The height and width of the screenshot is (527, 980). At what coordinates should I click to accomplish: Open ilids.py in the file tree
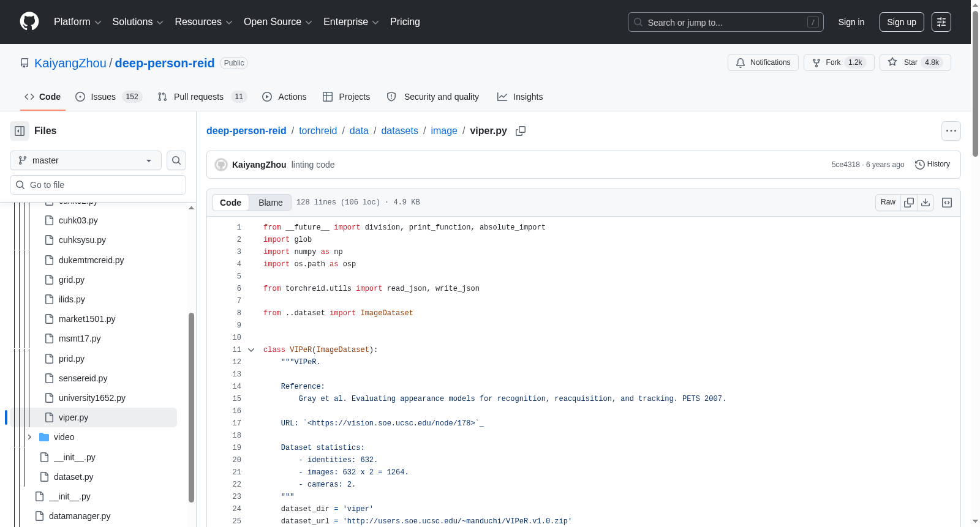click(x=72, y=299)
